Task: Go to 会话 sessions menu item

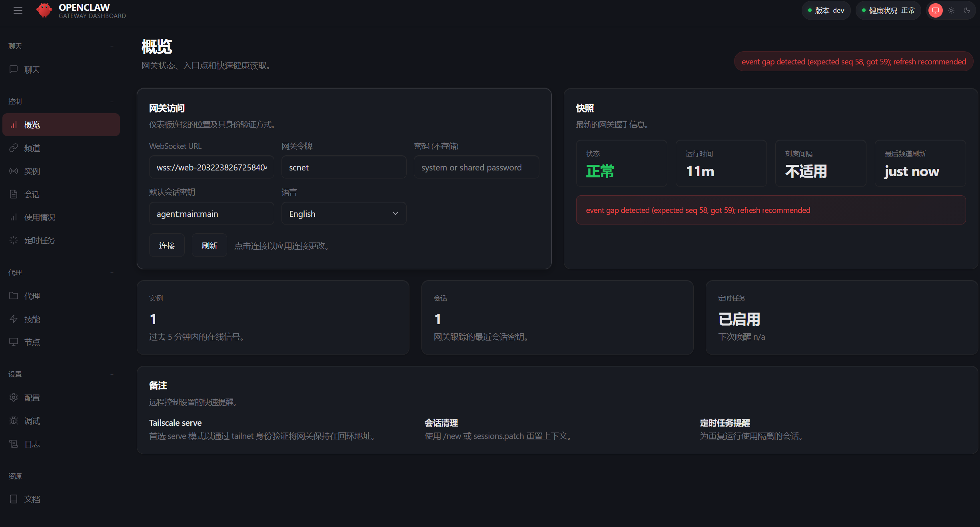Action: (32, 194)
